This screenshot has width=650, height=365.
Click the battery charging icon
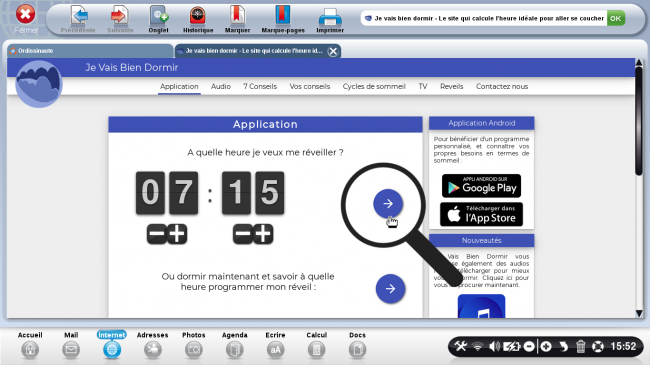tap(512, 346)
